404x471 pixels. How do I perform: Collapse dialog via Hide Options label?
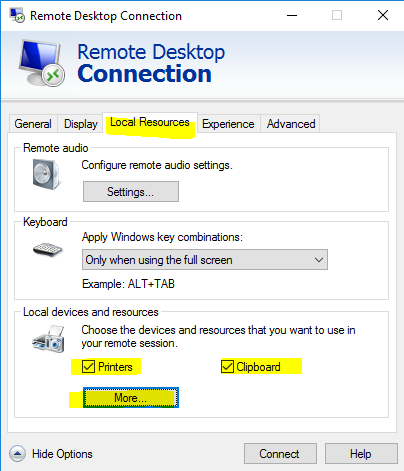coord(62,454)
